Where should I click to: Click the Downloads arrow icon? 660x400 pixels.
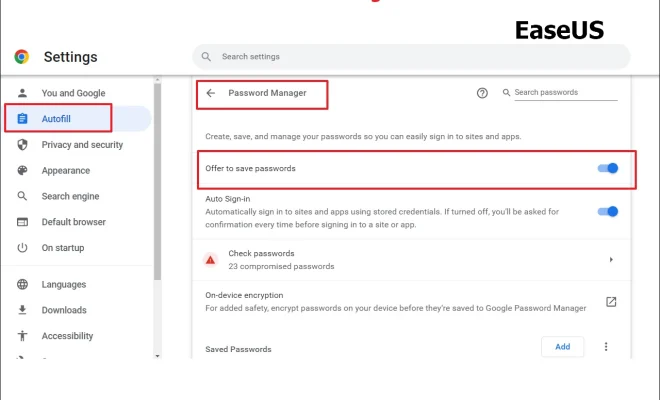pyautogui.click(x=22, y=310)
